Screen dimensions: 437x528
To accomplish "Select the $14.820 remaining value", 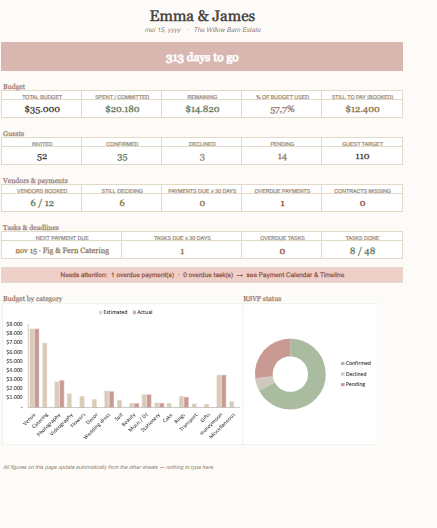I will pos(202,109).
